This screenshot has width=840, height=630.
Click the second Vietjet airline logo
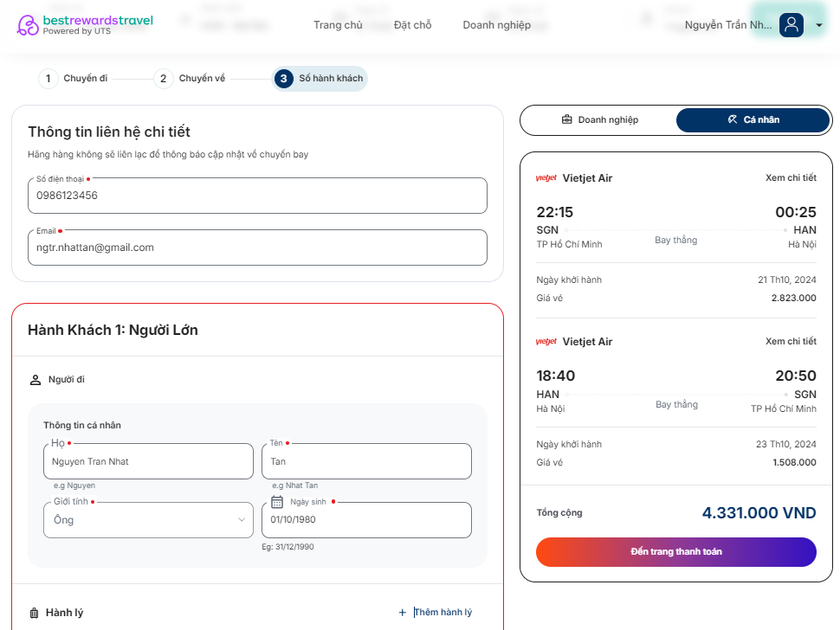coord(546,342)
